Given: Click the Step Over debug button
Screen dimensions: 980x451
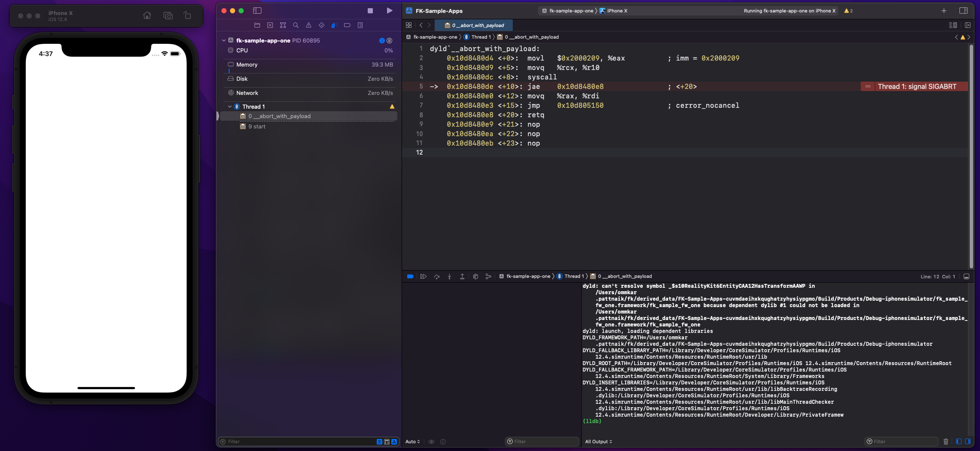Looking at the screenshot, I should pos(436,277).
